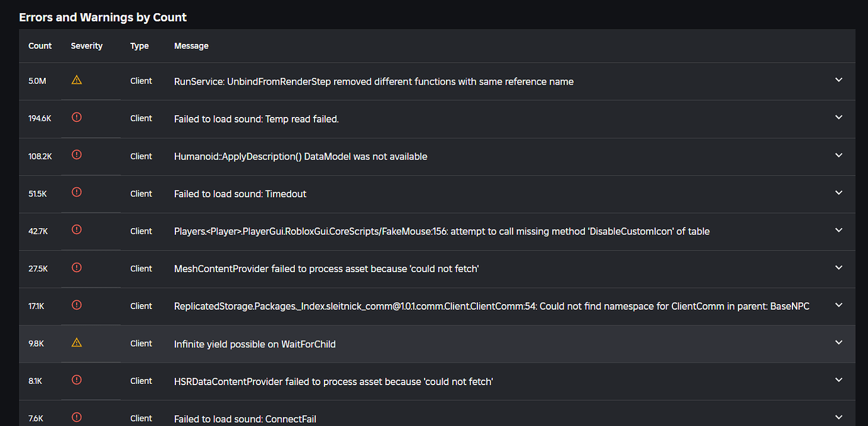Click warning triangle icon on RunService row
Screen dimensions: 868x426
76,80
